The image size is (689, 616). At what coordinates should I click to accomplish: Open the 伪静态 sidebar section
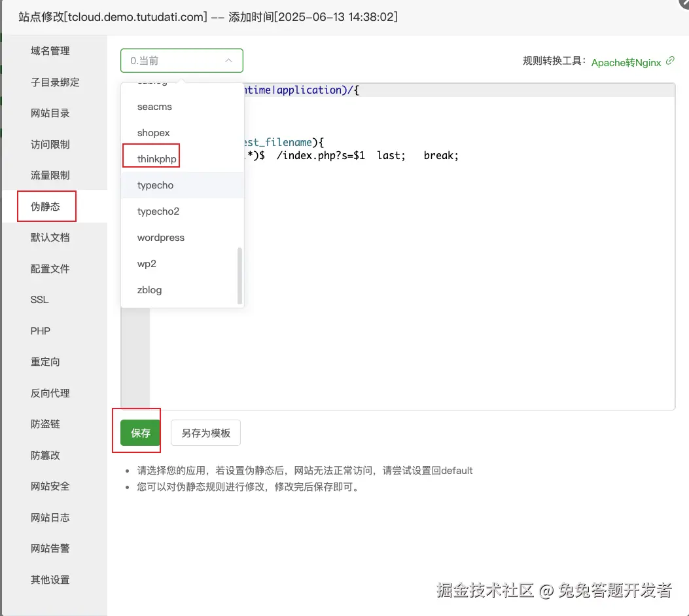coord(46,206)
